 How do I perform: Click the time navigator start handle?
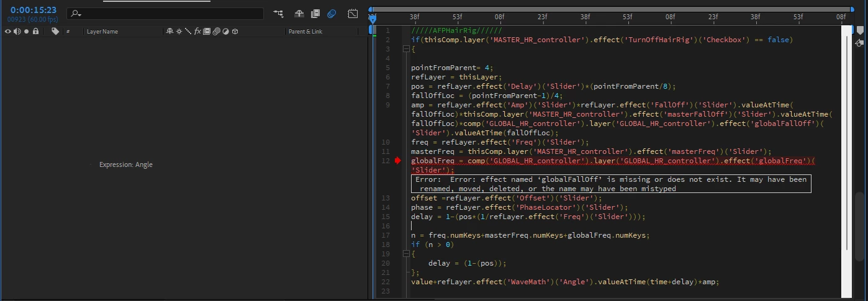[x=371, y=9]
